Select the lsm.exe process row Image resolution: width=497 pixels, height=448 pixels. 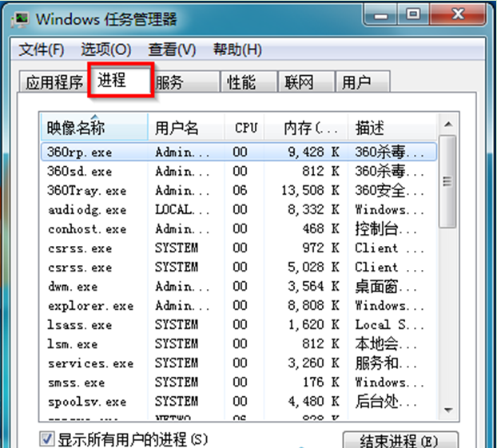click(x=239, y=343)
